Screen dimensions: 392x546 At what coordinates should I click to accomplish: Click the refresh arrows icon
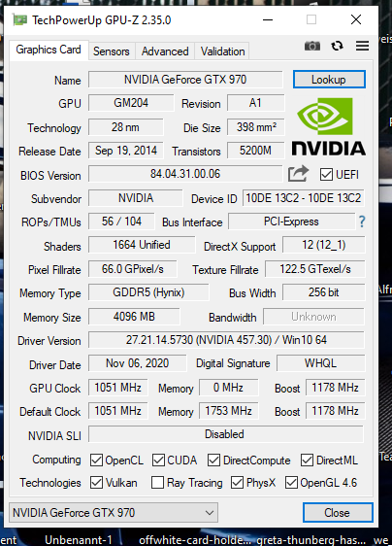(337, 46)
